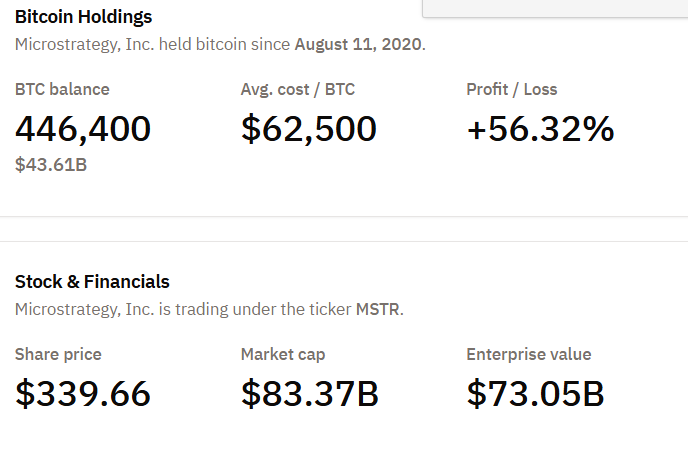The height and width of the screenshot is (454, 688).
Task: Select the $83.37B market cap figure
Action: (310, 394)
